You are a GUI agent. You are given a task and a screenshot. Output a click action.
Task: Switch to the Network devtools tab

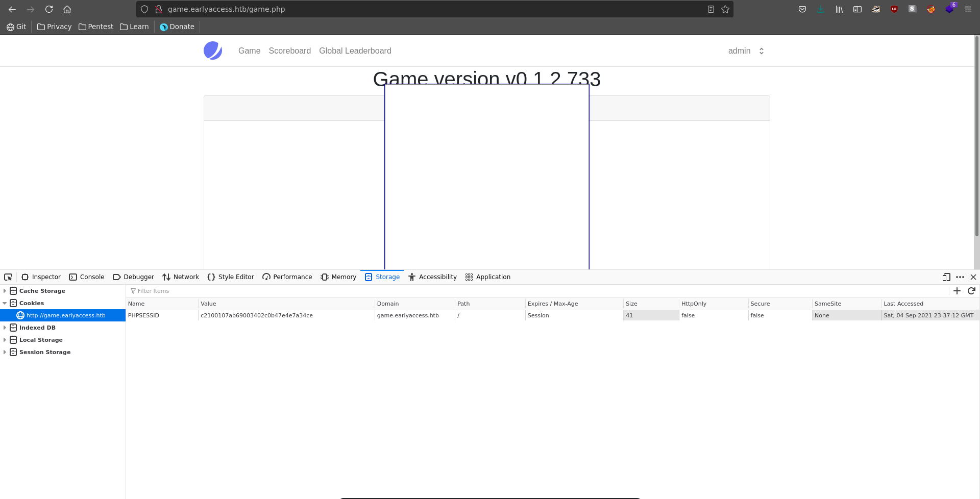point(181,277)
